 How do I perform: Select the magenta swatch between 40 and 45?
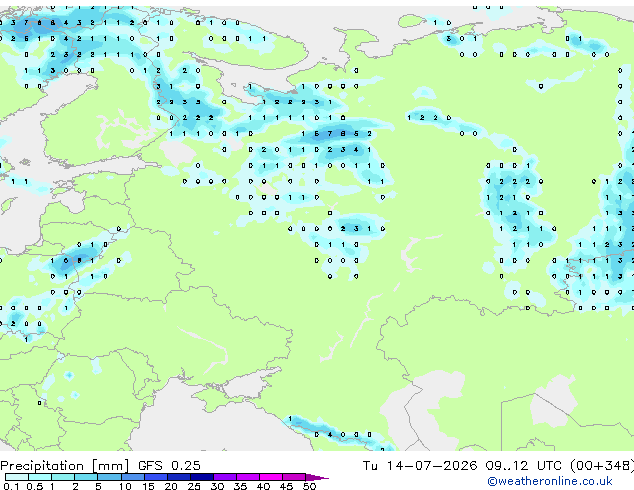271,477
